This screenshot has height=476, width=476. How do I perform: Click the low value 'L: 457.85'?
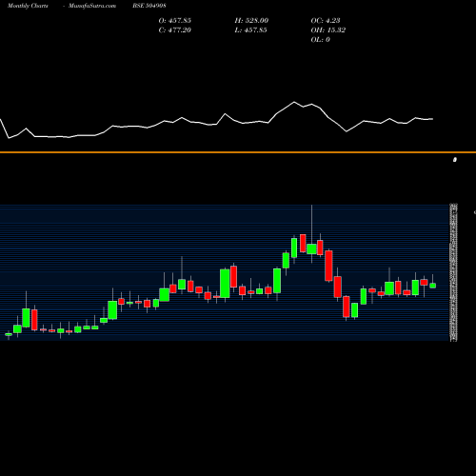(x=250, y=30)
